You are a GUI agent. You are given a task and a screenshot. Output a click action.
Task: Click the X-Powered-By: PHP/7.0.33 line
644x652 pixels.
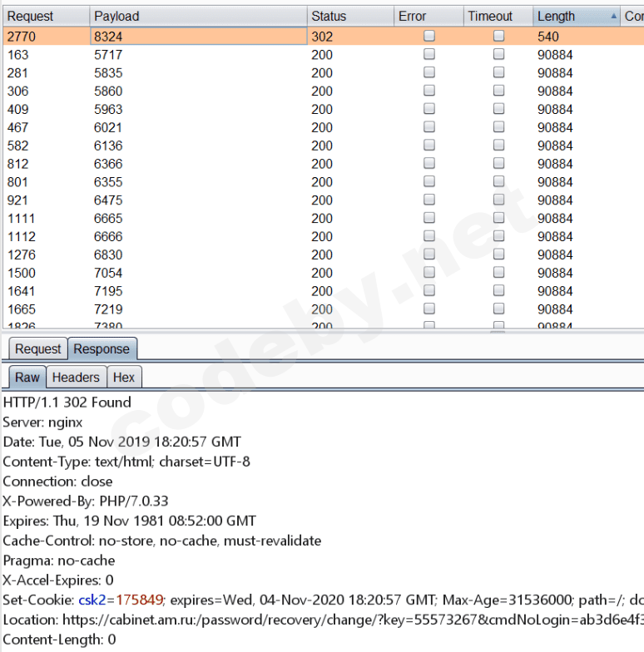point(85,501)
